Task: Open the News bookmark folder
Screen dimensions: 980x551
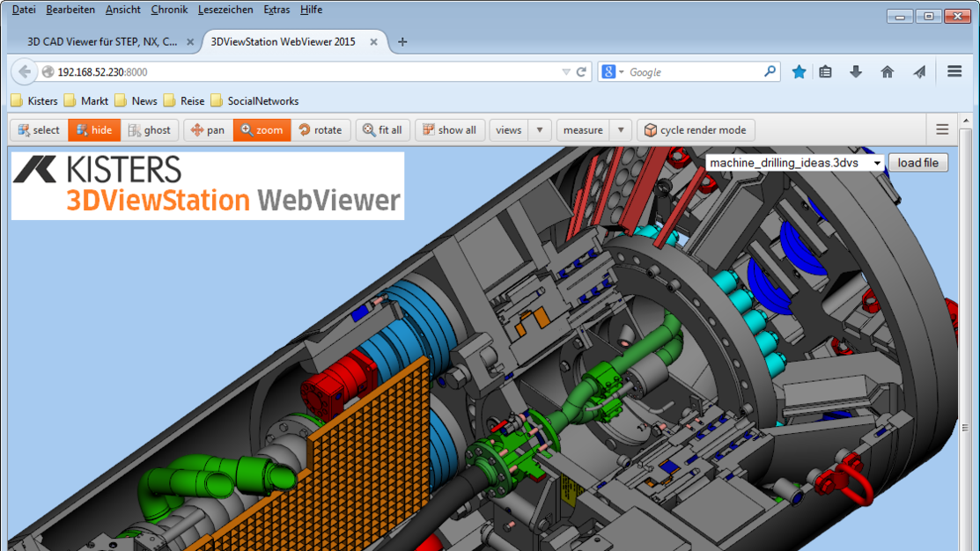Action: click(136, 100)
